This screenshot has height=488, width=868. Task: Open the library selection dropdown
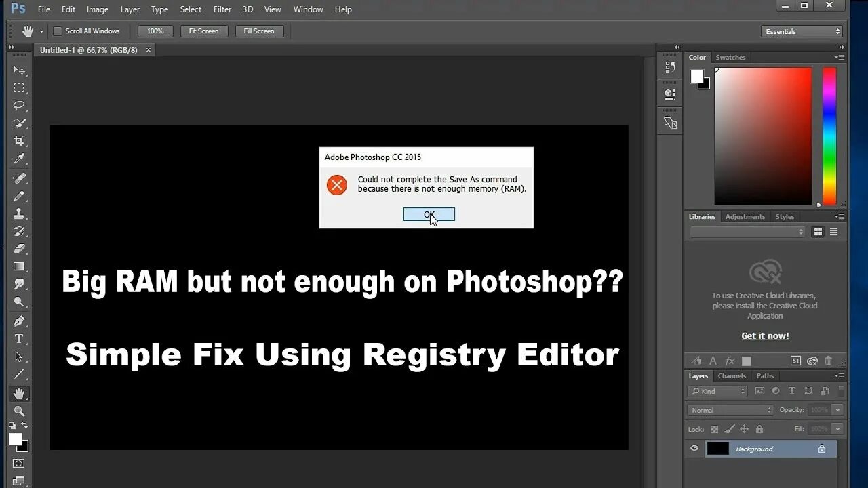click(747, 232)
